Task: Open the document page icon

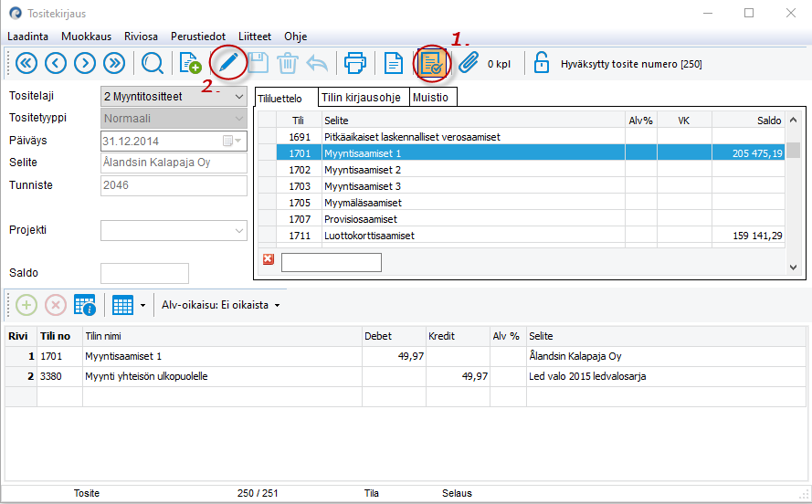Action: pyautogui.click(x=394, y=64)
